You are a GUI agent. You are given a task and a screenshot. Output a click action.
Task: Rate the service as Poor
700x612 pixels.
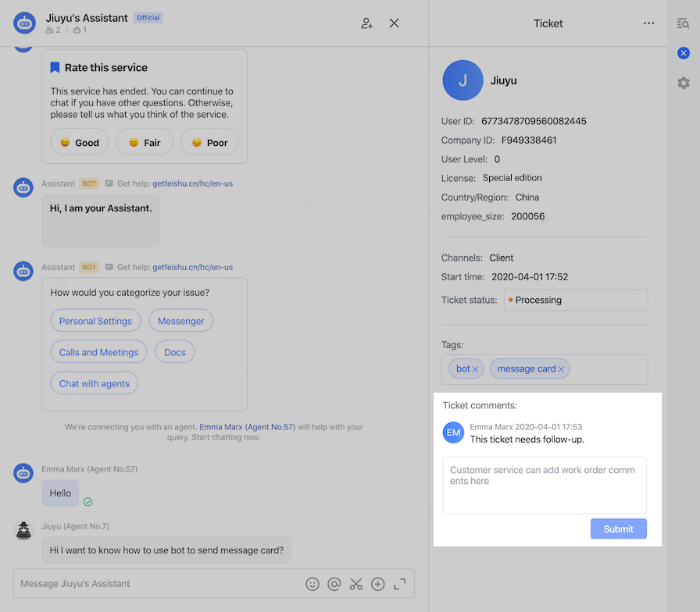click(209, 142)
